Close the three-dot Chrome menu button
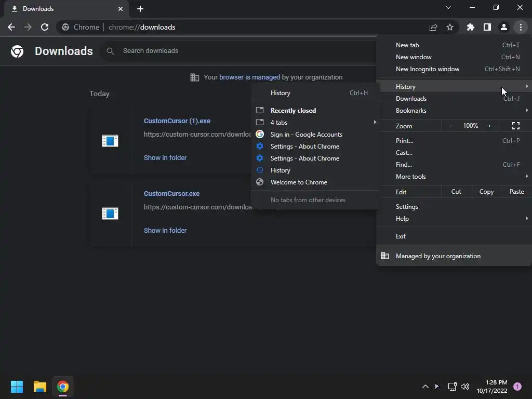Image resolution: width=532 pixels, height=399 pixels. pyautogui.click(x=521, y=27)
